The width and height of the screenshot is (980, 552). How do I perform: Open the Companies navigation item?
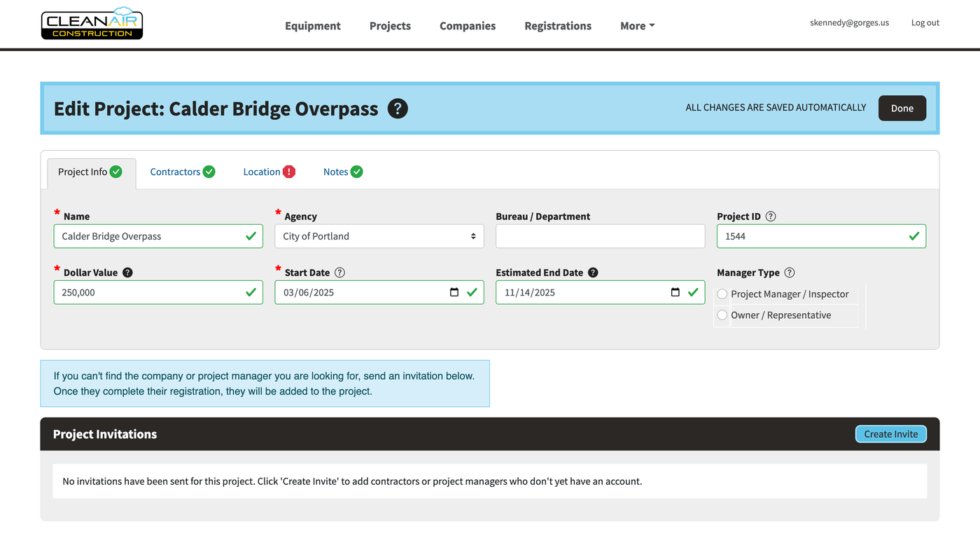(468, 26)
